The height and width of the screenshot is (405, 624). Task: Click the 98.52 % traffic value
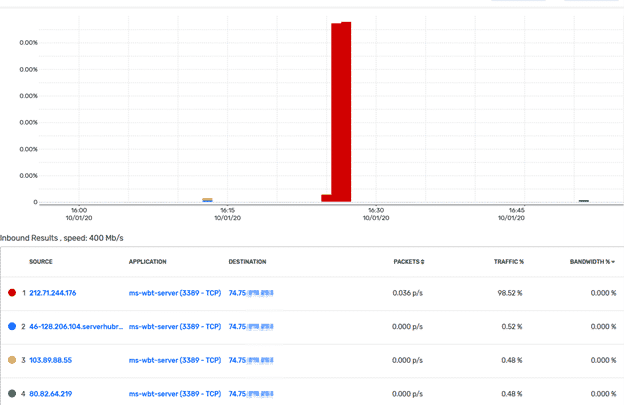tap(510, 293)
